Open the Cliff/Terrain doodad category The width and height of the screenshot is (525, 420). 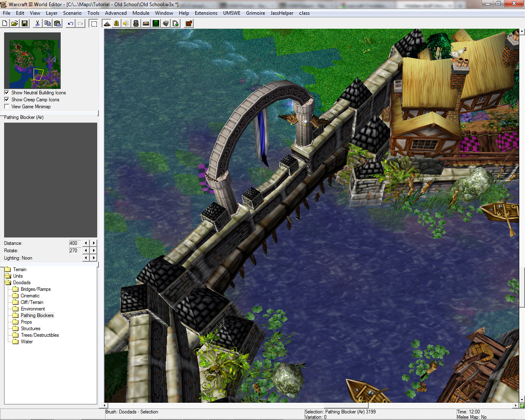pyautogui.click(x=32, y=302)
